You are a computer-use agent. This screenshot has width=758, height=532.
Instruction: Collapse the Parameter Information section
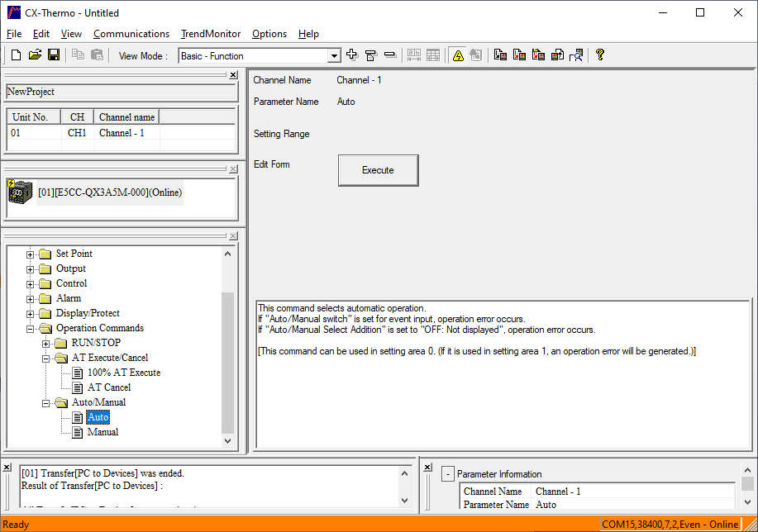click(x=448, y=474)
